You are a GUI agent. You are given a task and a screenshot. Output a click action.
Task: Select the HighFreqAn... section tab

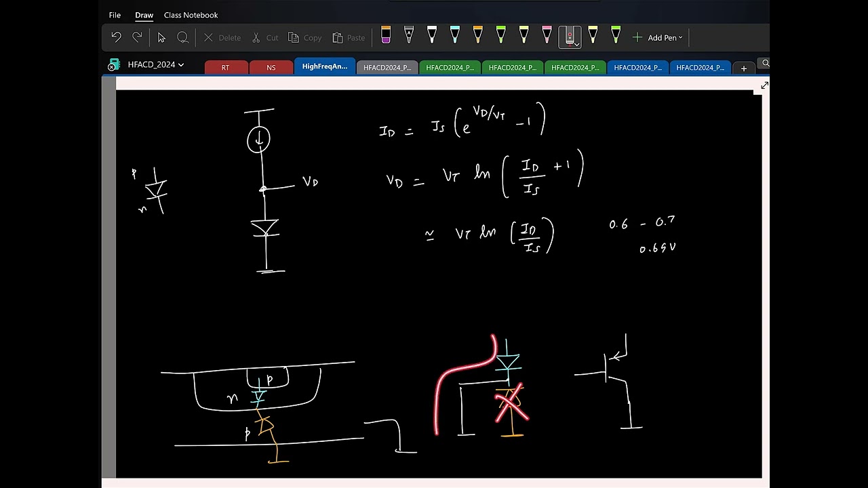click(324, 66)
